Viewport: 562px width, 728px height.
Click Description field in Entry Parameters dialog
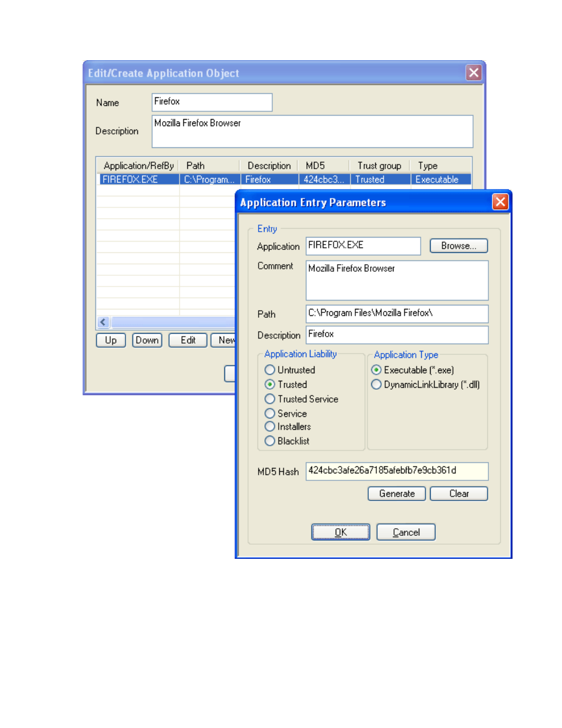[397, 335]
